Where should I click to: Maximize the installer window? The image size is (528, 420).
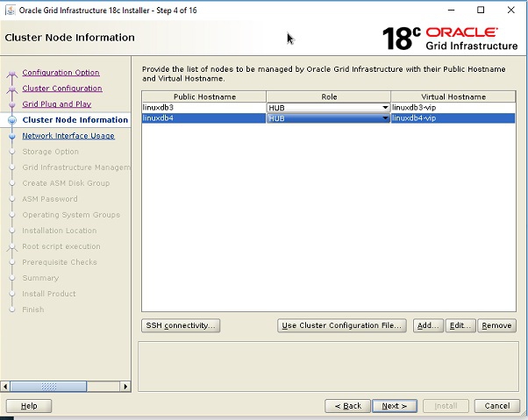(x=481, y=11)
